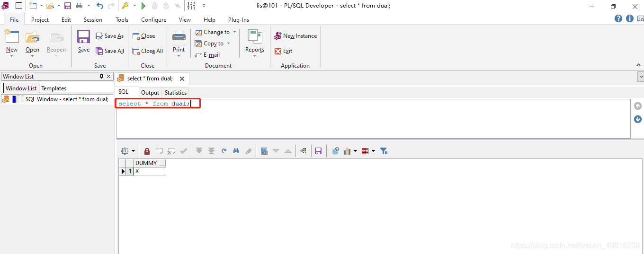Click the Fetch next page icon
Image resolution: width=644 pixels, height=254 pixels.
[x=199, y=151]
